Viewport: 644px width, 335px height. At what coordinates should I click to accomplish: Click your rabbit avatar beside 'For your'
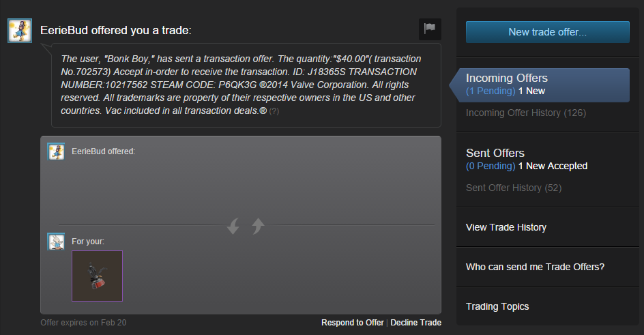(56, 242)
